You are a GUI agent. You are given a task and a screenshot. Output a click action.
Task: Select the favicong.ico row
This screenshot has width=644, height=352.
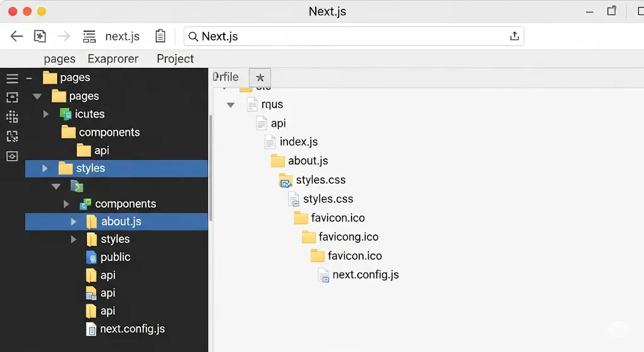[x=340, y=237]
